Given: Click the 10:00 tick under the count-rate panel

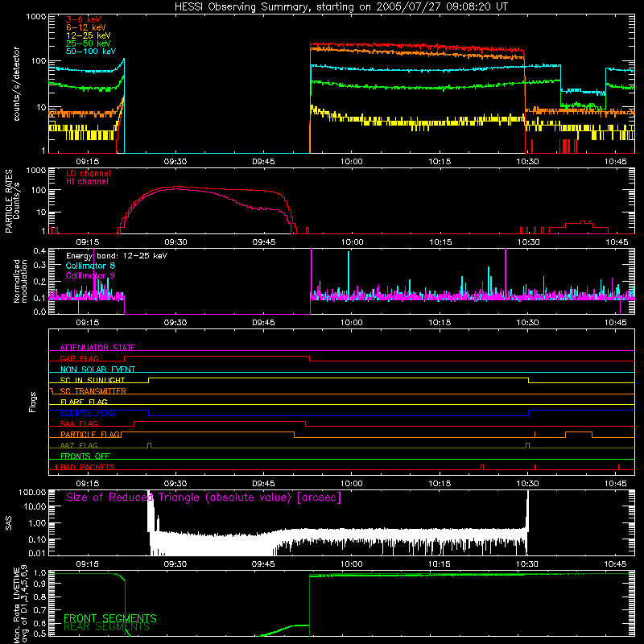Looking at the screenshot, I should (352, 162).
